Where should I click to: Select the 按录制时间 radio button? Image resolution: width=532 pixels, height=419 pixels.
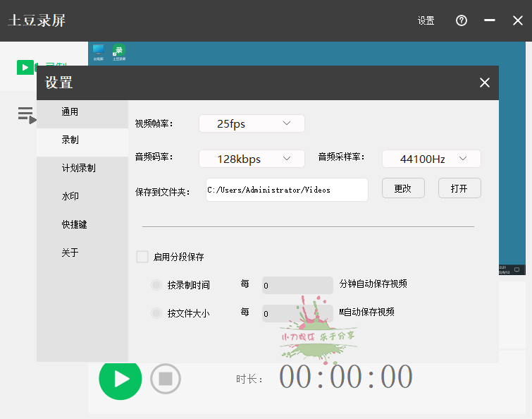[156, 285]
